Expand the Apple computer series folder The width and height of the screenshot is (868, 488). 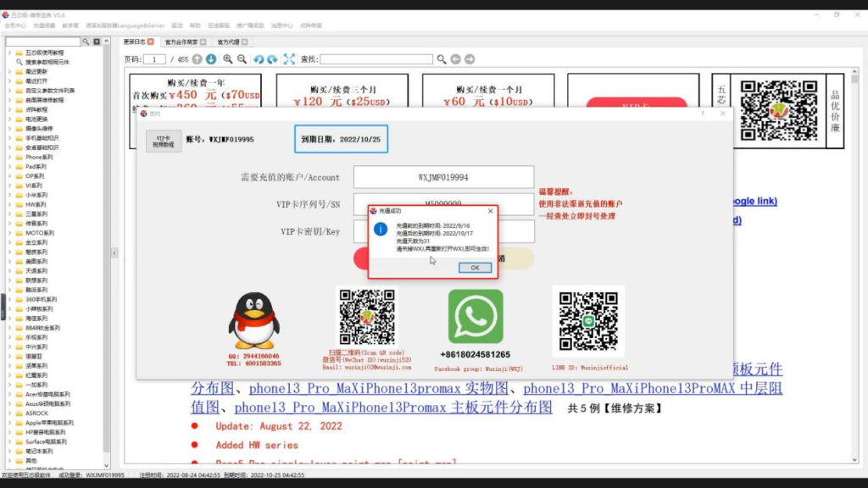[9, 423]
